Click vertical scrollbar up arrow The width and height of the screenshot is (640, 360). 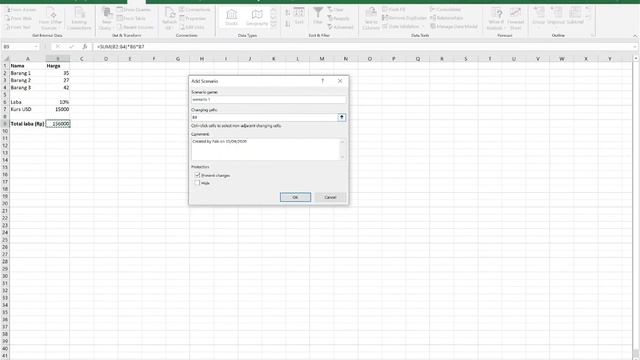coord(636,59)
